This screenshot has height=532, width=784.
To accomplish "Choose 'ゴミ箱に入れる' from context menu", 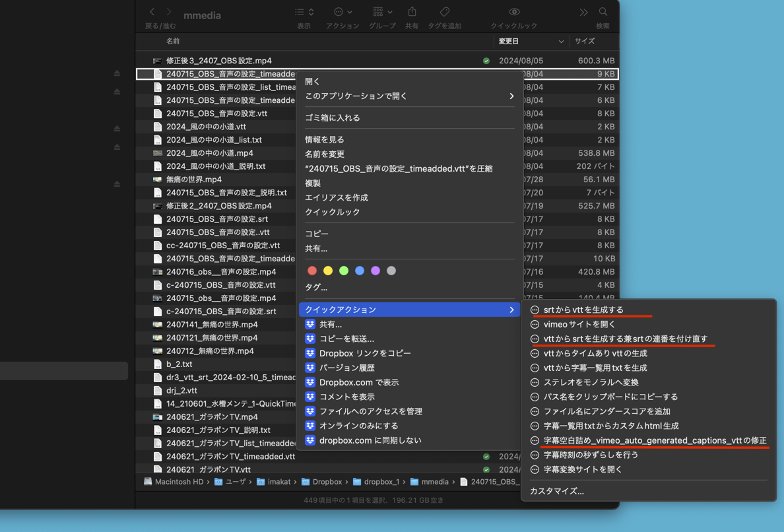I will pos(333,117).
